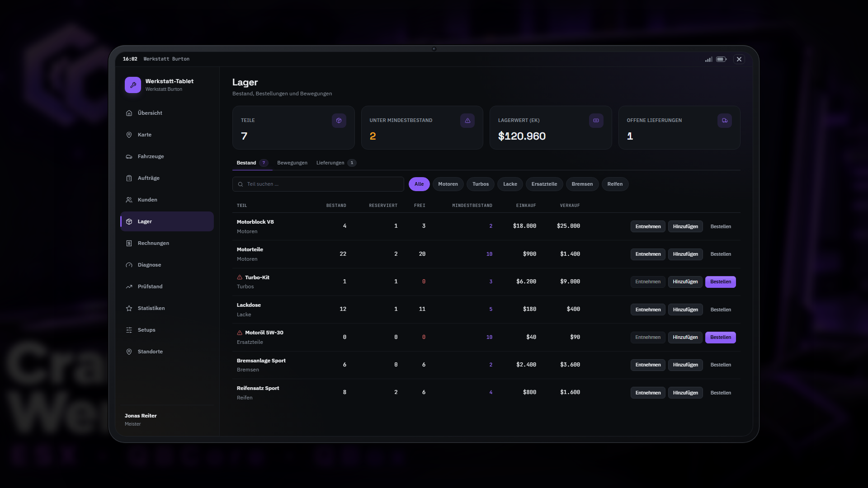This screenshot has height=488, width=868.
Task: Click the warning icon on Unter Mindestbestand card
Action: pyautogui.click(x=467, y=121)
